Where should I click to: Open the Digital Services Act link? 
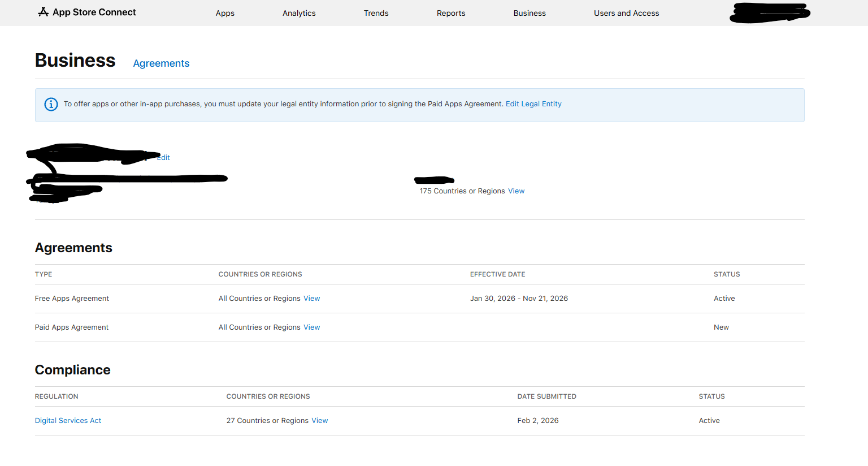coord(68,421)
